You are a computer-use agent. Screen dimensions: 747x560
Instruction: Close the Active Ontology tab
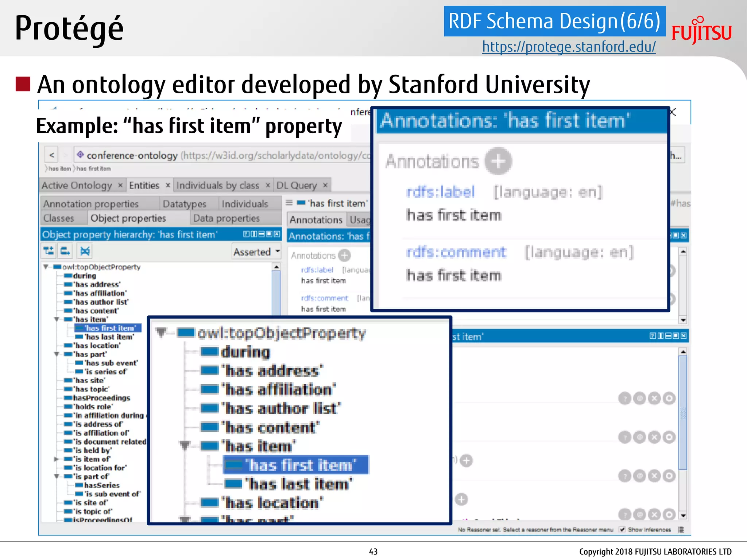[x=120, y=185]
